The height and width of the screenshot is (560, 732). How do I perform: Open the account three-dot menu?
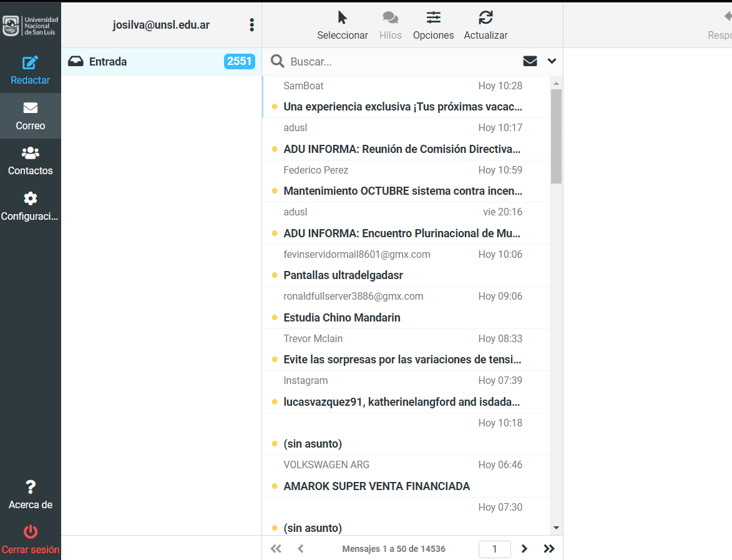click(251, 25)
